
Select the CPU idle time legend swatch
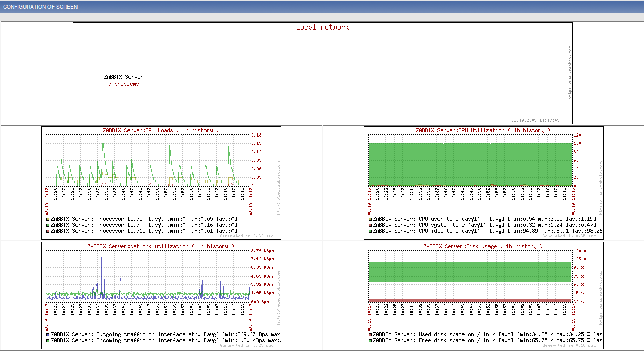[x=370, y=231]
